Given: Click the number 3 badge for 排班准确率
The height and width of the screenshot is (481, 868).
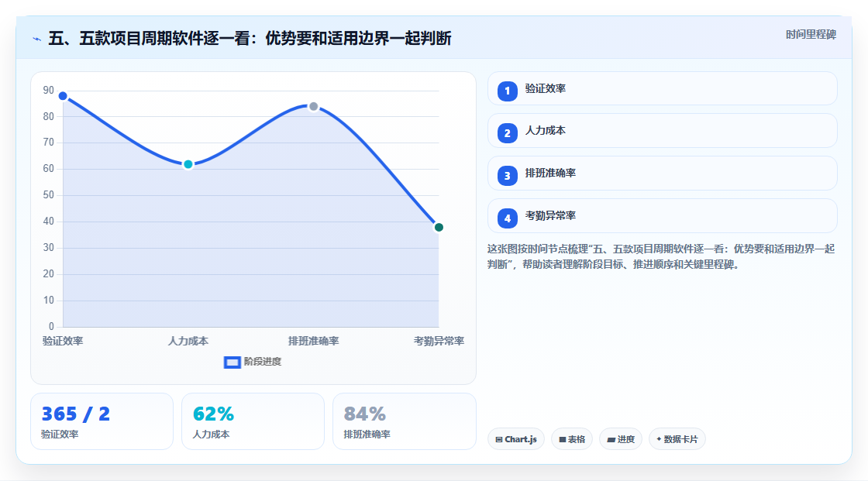Looking at the screenshot, I should click(507, 176).
